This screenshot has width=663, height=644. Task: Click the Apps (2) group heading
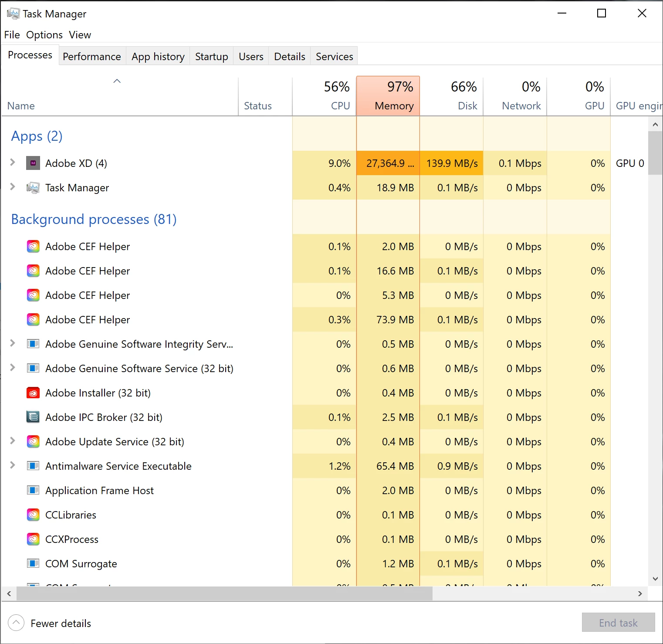(37, 136)
